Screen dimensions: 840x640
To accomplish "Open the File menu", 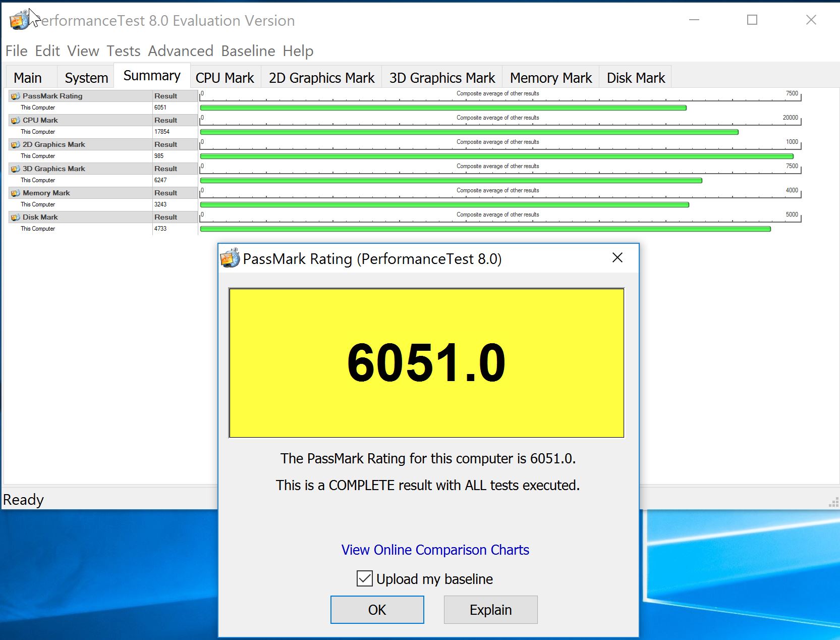I will click(x=17, y=51).
